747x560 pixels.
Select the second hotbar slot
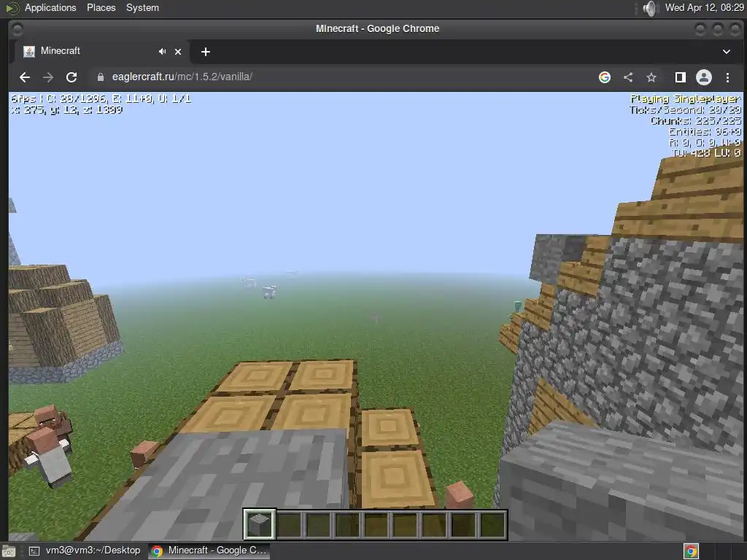(290, 524)
